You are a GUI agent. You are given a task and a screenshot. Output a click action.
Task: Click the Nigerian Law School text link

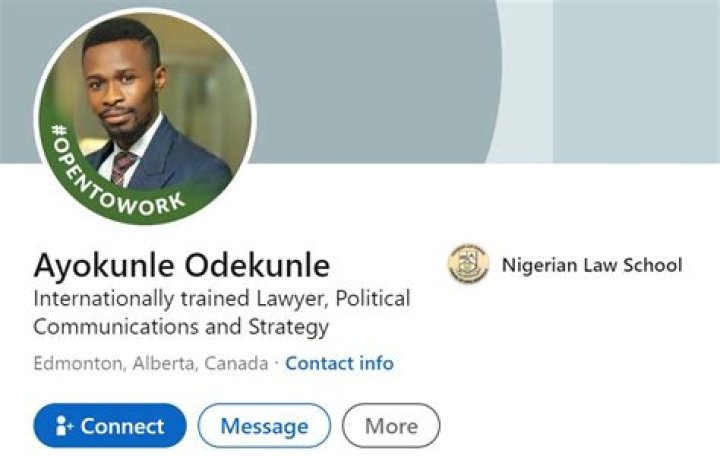[591, 265]
